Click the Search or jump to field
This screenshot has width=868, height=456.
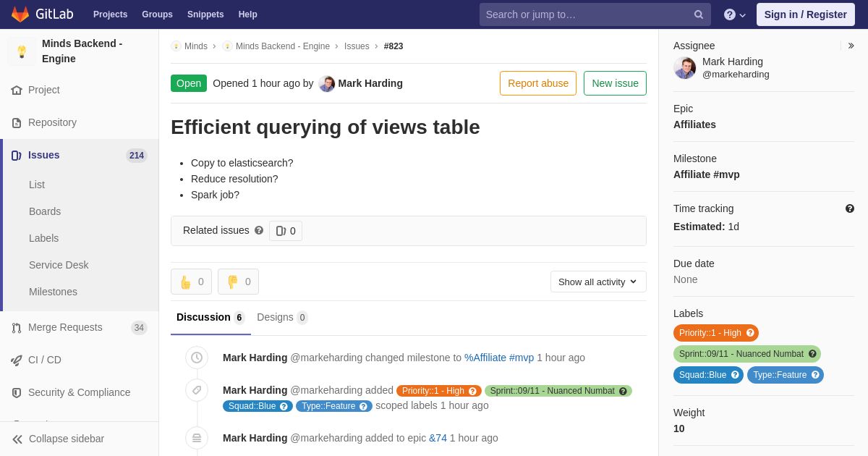pos(586,14)
